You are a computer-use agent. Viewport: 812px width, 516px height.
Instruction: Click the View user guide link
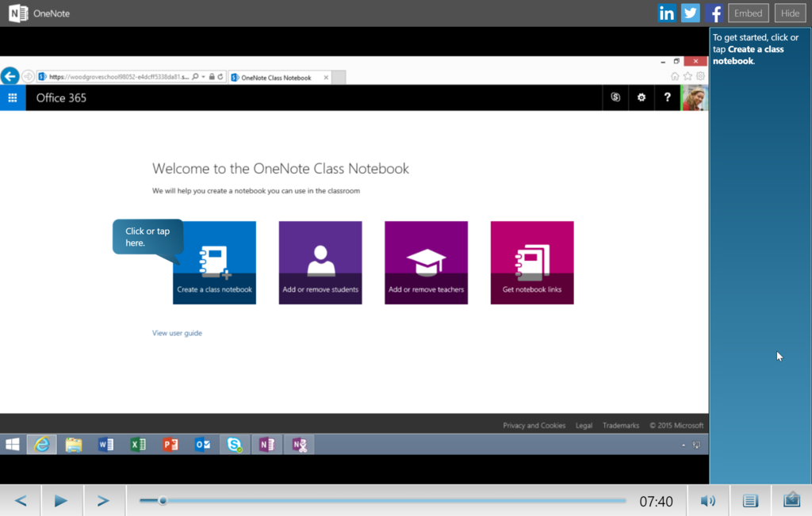click(177, 333)
